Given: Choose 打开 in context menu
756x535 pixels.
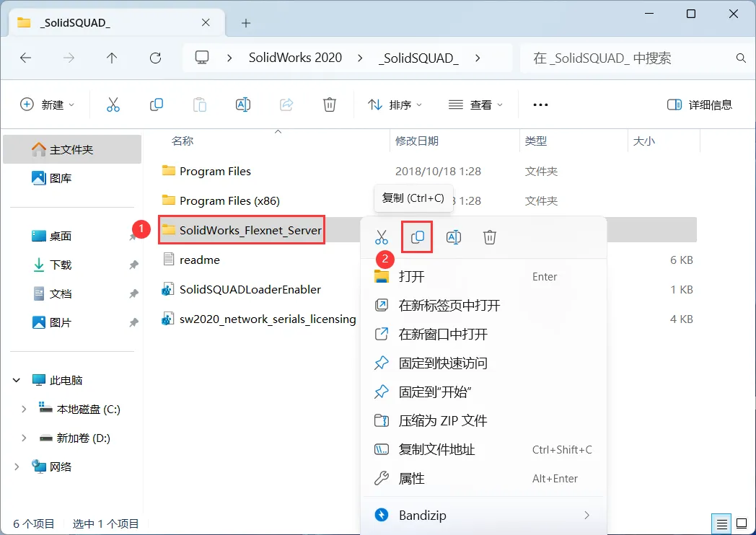Looking at the screenshot, I should (483, 277).
